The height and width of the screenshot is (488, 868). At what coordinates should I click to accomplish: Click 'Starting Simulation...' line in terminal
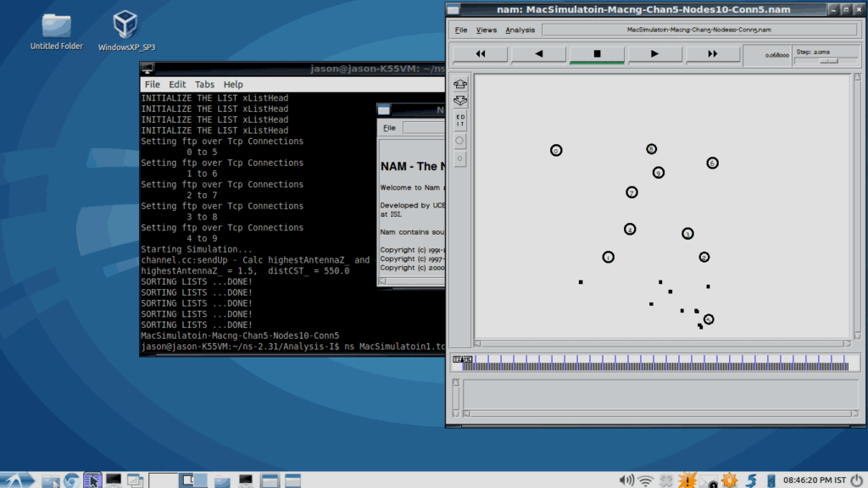click(x=197, y=250)
